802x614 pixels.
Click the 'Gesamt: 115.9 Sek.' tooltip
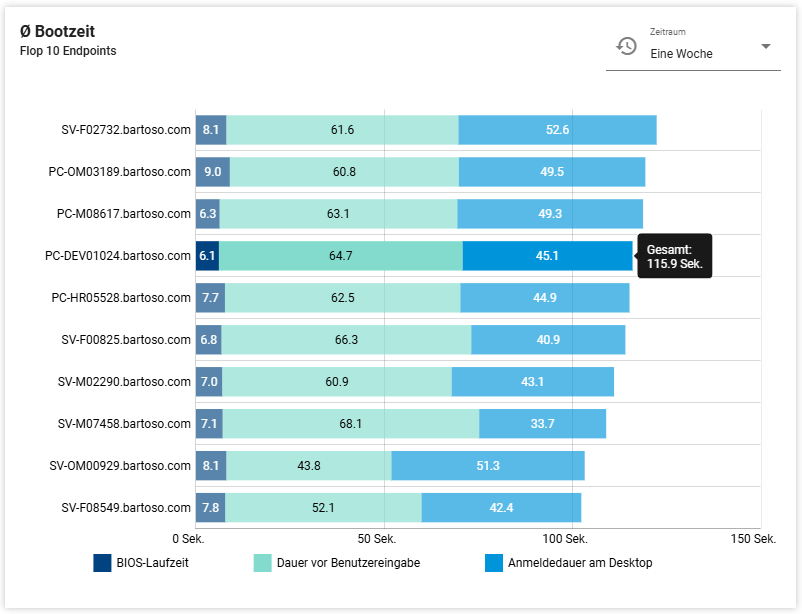click(x=674, y=256)
